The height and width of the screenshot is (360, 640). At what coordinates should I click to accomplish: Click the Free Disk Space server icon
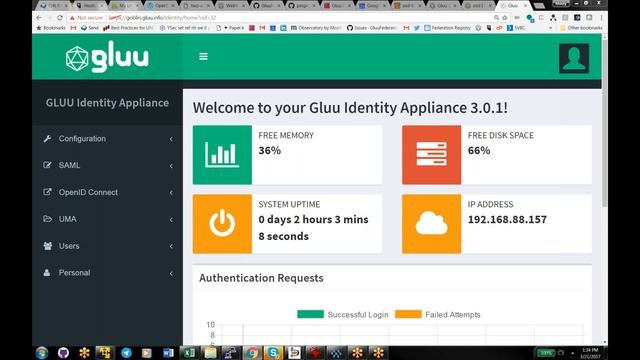tap(431, 155)
